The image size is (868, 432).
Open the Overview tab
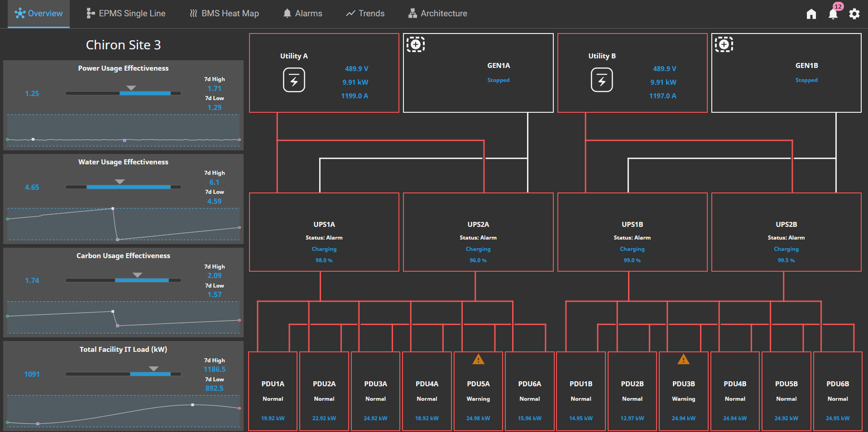(x=38, y=14)
